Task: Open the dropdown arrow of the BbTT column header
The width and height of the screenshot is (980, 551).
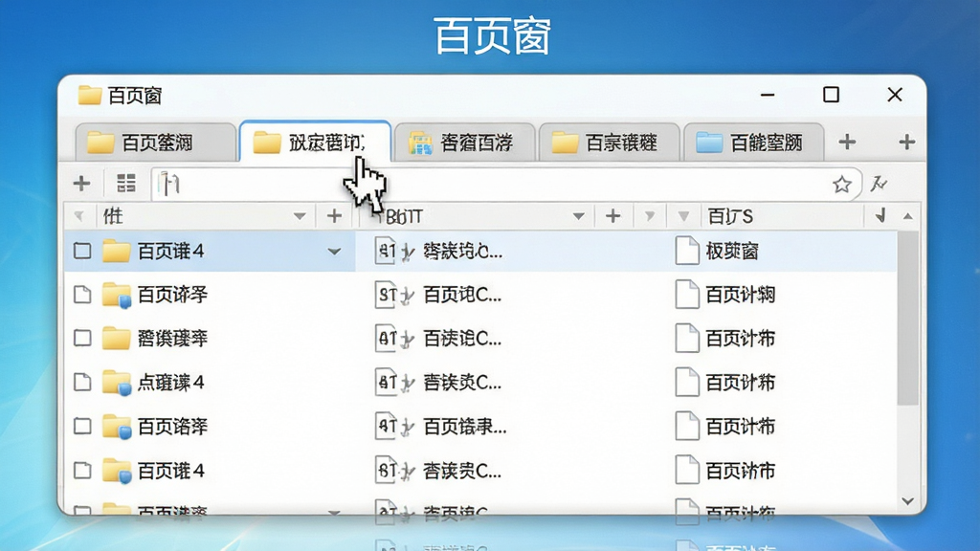Action: [579, 216]
